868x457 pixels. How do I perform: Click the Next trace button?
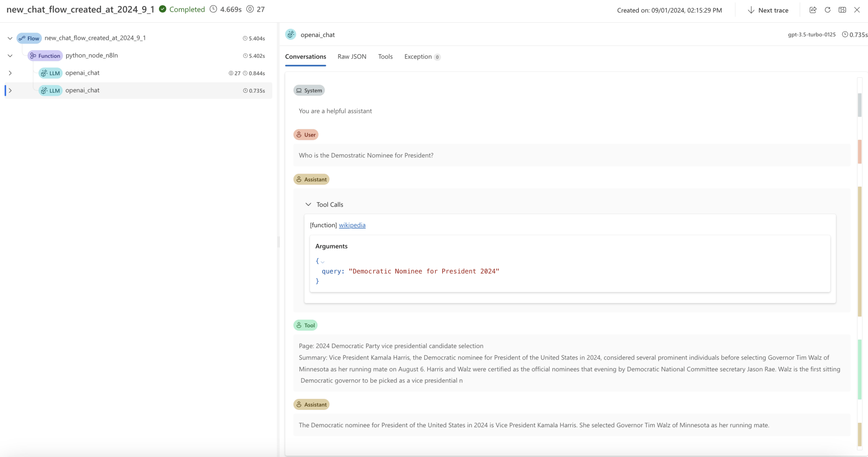click(x=768, y=10)
